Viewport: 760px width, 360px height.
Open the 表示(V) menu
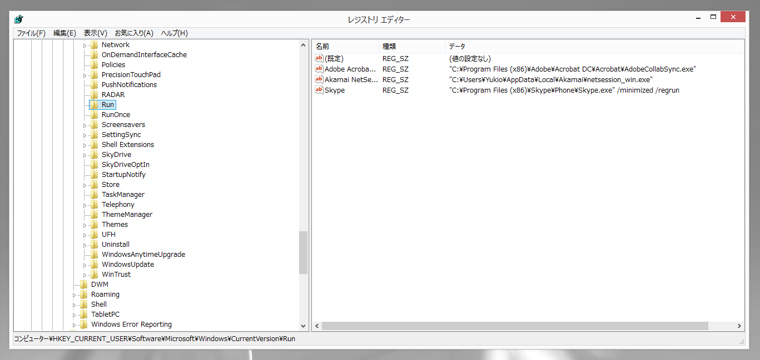[x=95, y=33]
